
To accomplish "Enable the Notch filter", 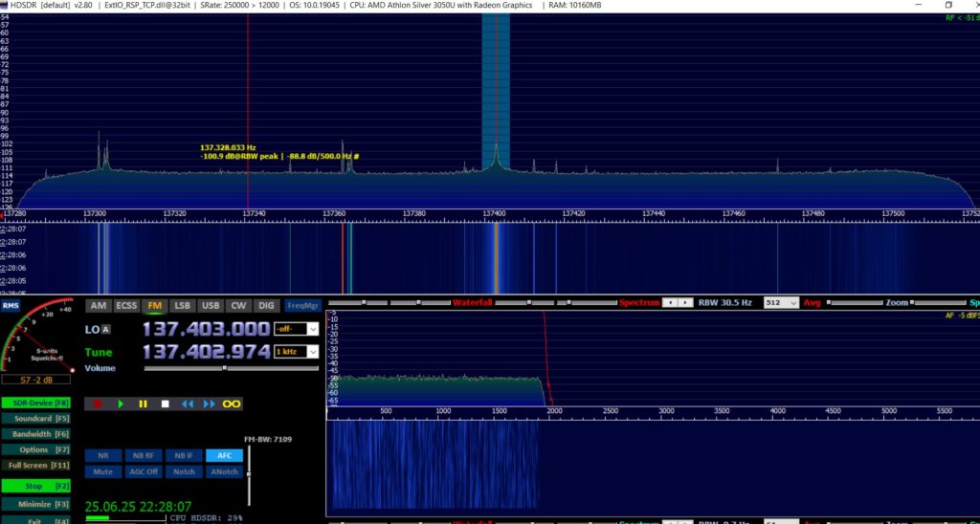I will (x=184, y=471).
